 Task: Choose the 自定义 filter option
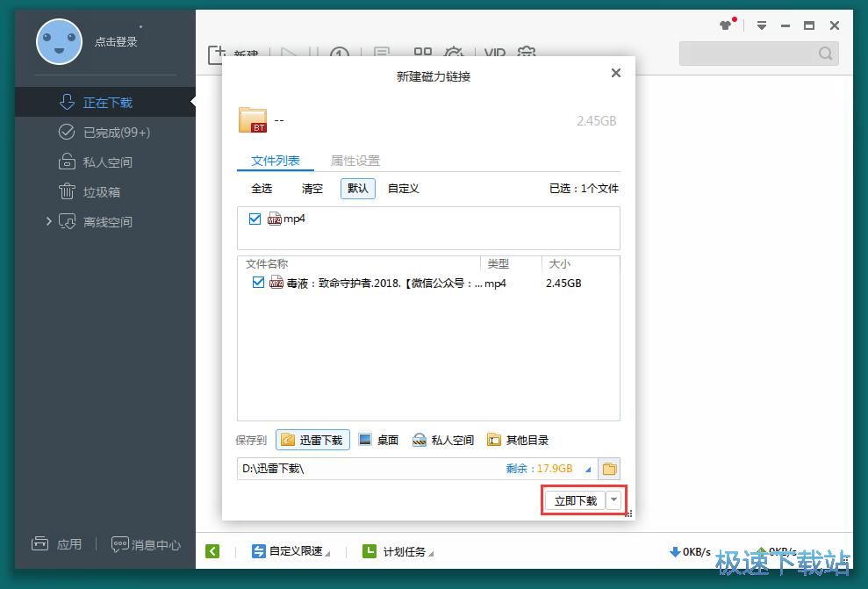(404, 189)
